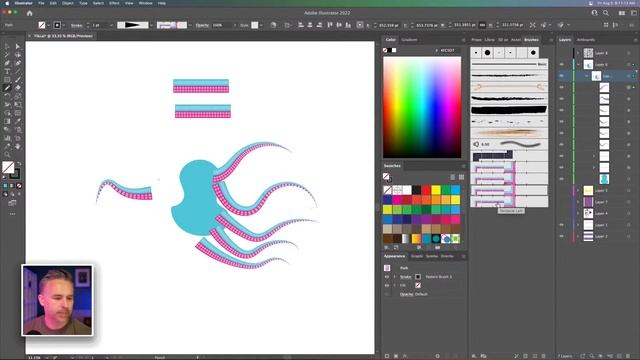Show swatches in list view
640x360 pixels.
pyautogui.click(x=453, y=177)
